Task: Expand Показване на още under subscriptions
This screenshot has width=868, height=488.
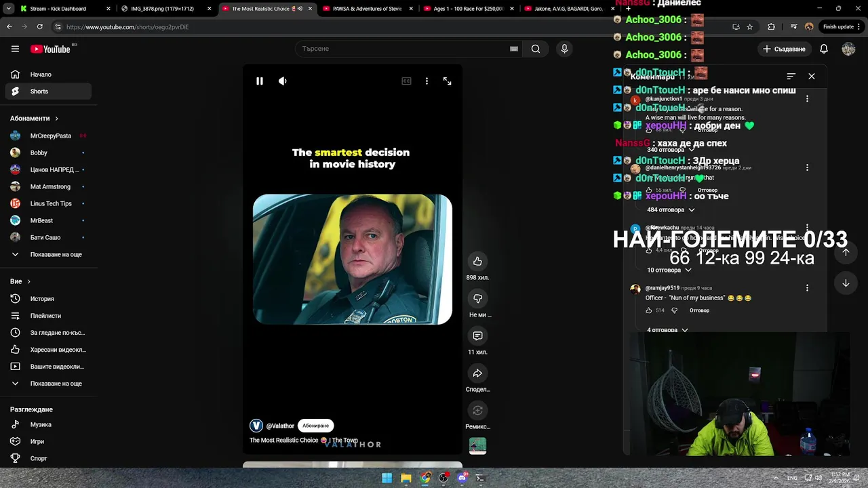Action: coord(48,254)
